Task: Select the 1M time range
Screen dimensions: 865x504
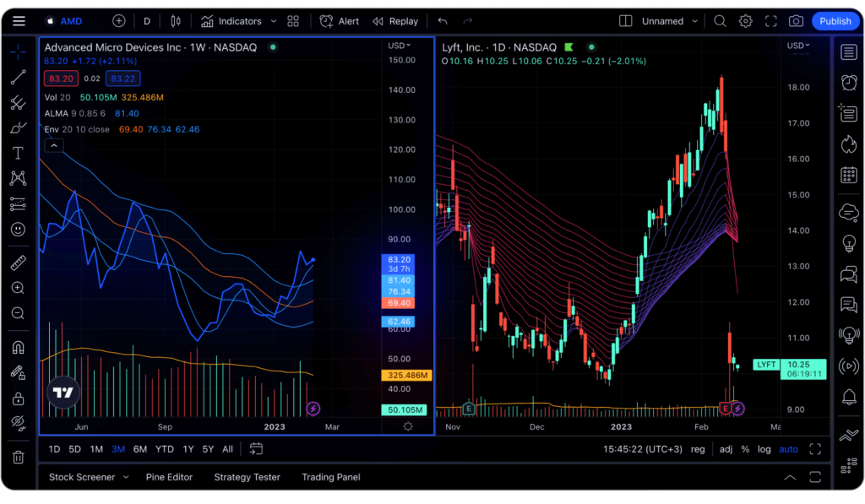Action: click(x=96, y=449)
